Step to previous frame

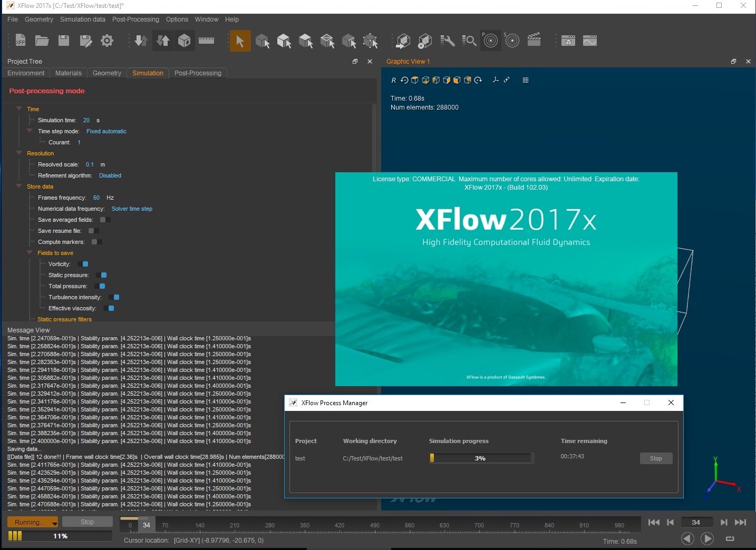coord(671,522)
